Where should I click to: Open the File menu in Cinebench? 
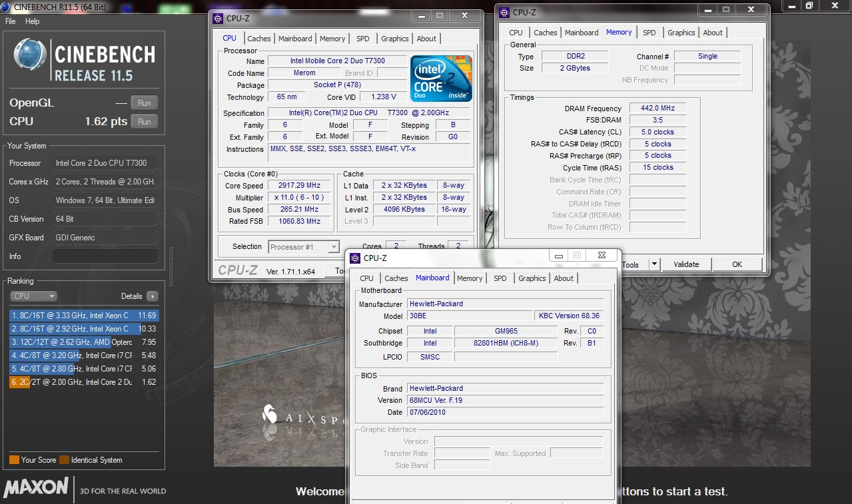(x=11, y=21)
